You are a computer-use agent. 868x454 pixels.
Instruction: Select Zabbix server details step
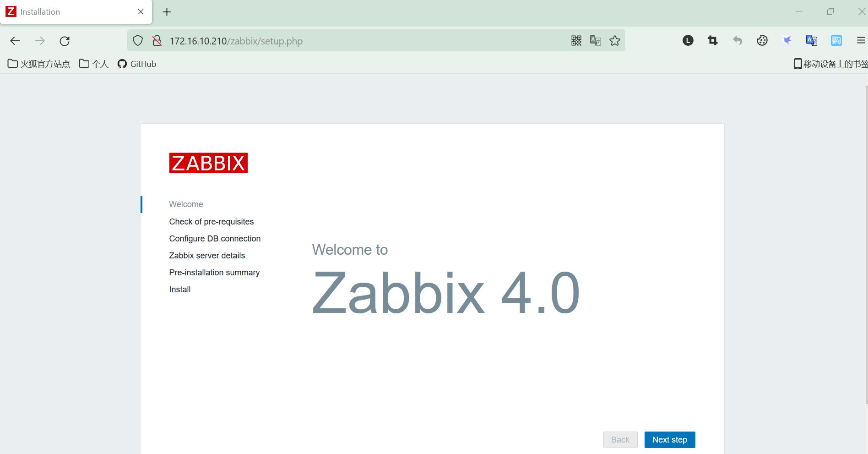pos(207,256)
